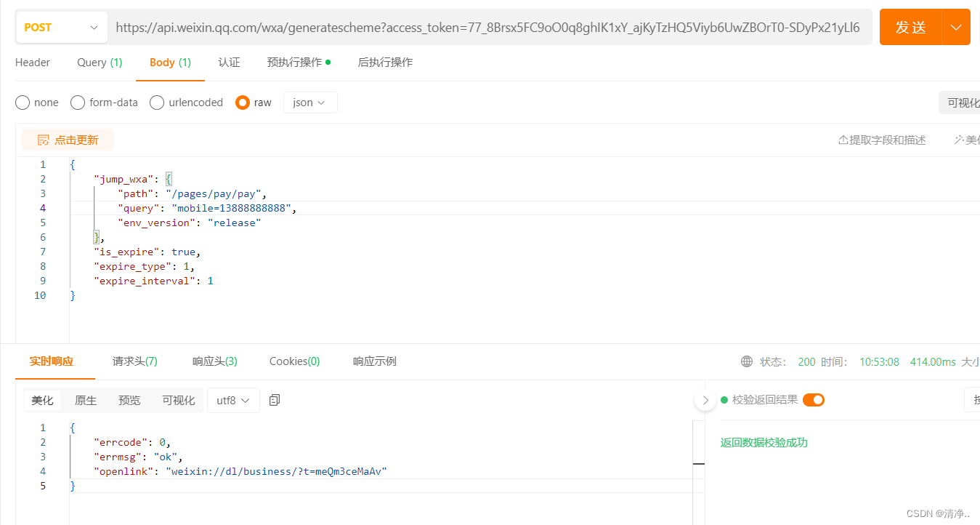Select the none body type radio
Image resolution: width=980 pixels, height=525 pixels.
(23, 103)
